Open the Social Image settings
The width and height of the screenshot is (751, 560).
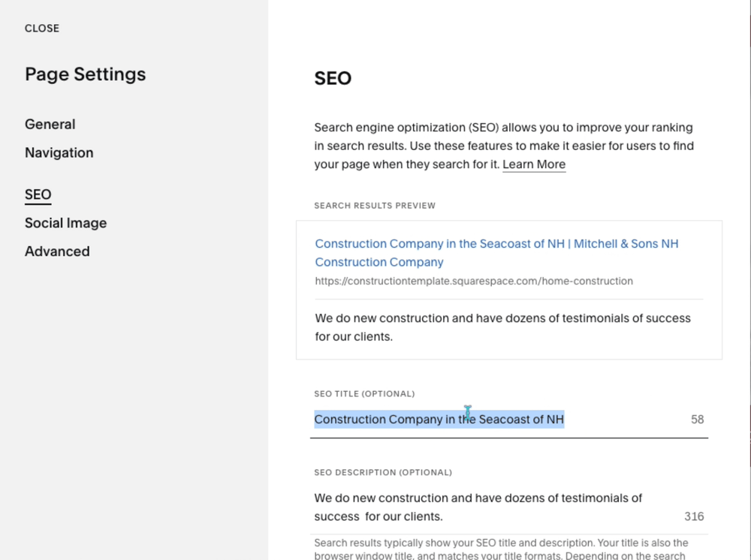click(66, 223)
